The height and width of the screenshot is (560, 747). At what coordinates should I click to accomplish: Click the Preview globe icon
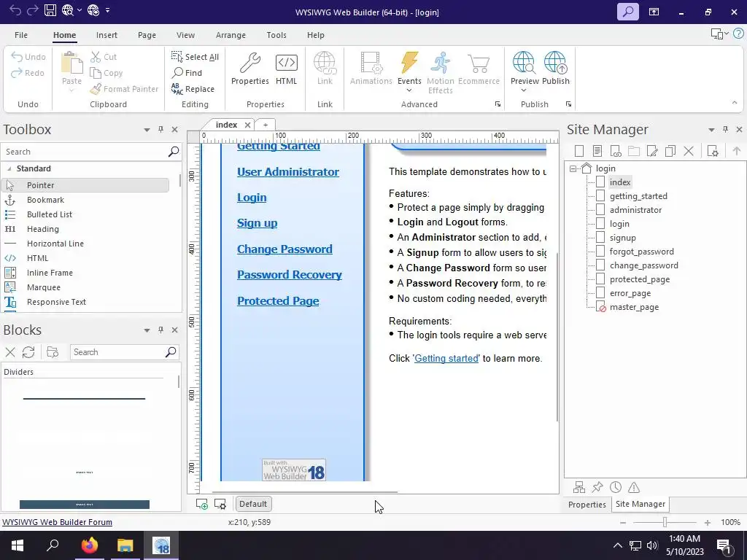pyautogui.click(x=524, y=64)
